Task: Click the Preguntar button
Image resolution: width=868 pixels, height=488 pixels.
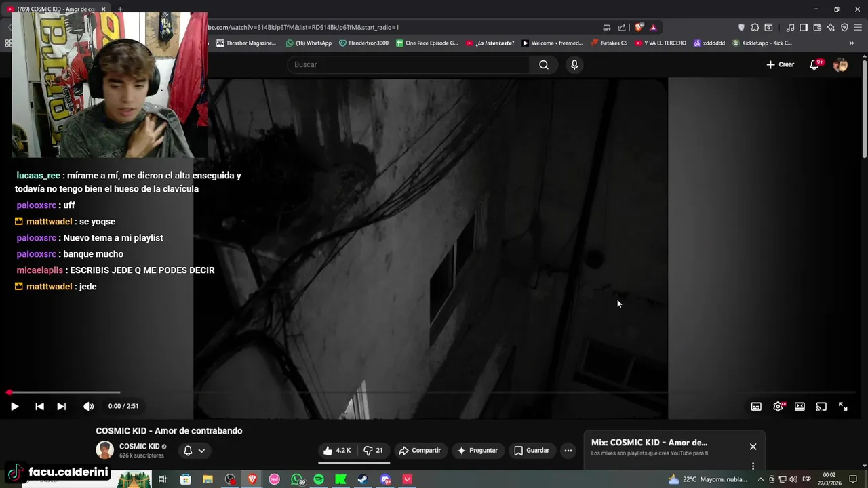Action: (x=477, y=451)
